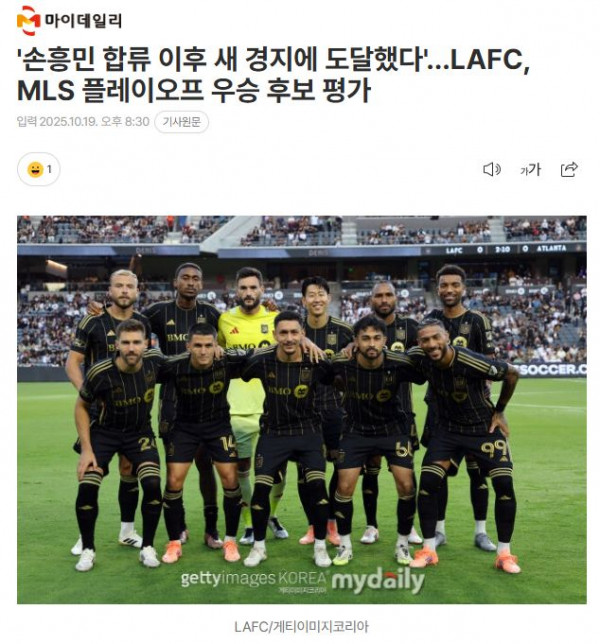Viewport: 600px width, 644px height.
Task: Open the 마이데일리 publisher name link
Action: pyautogui.click(x=83, y=21)
